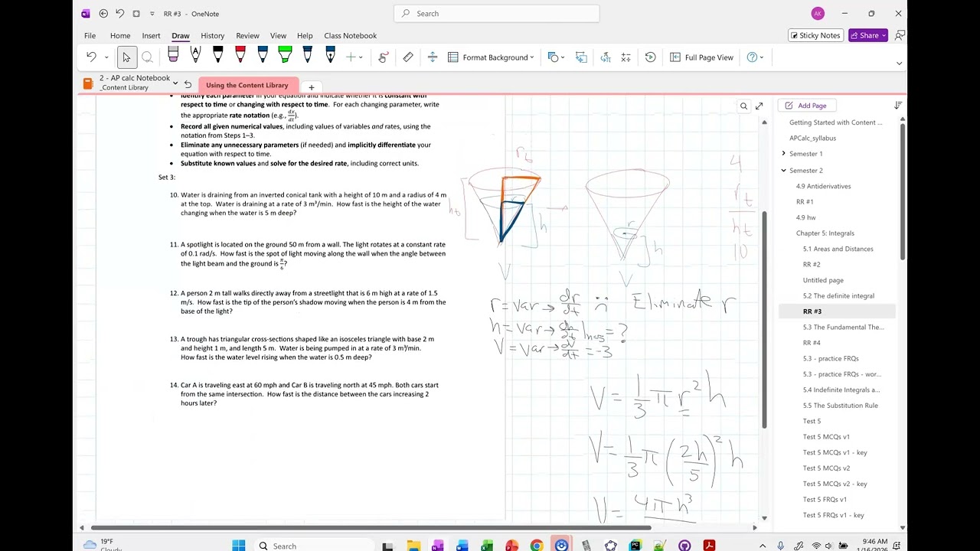Open the Review tab
Image resolution: width=980 pixels, height=551 pixels.
pos(247,35)
